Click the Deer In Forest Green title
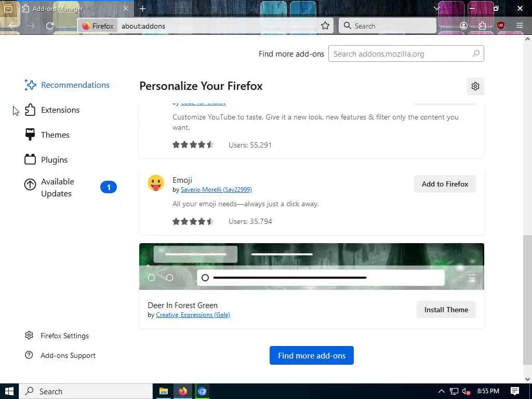 (x=182, y=305)
